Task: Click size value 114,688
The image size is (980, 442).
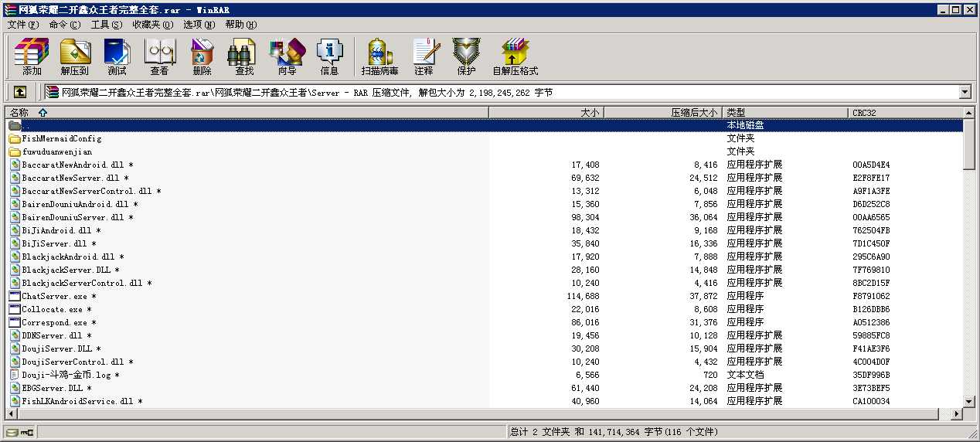Action: [x=583, y=296]
